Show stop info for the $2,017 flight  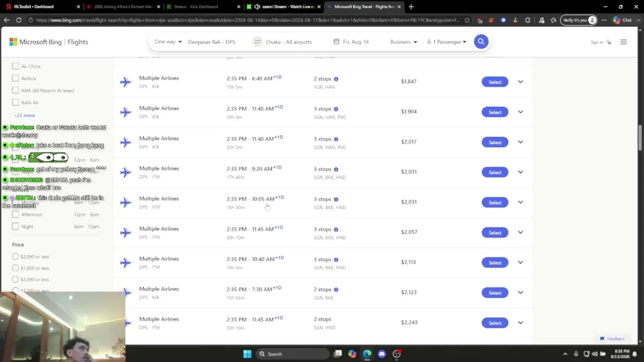[336, 139]
